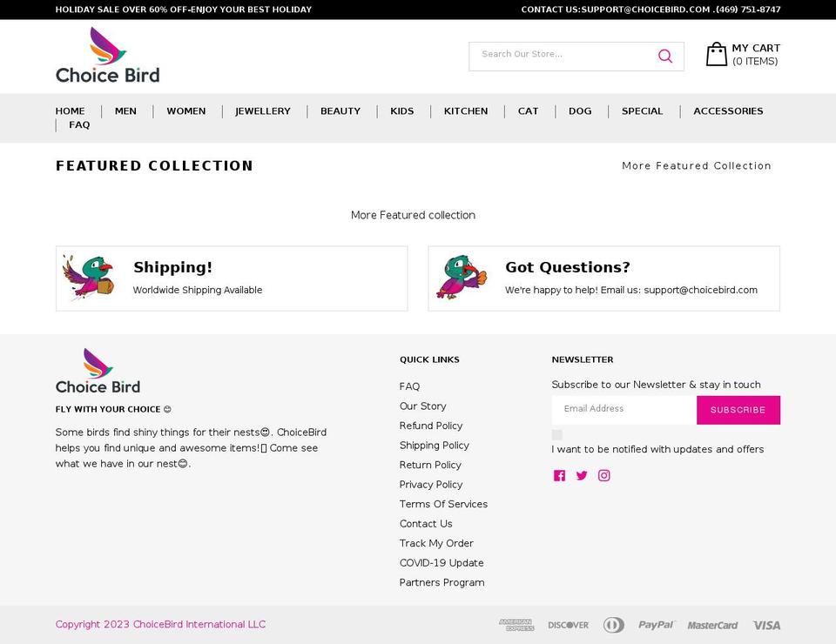Image resolution: width=836 pixels, height=644 pixels.
Task: Open the Return Policy link
Action: [430, 465]
